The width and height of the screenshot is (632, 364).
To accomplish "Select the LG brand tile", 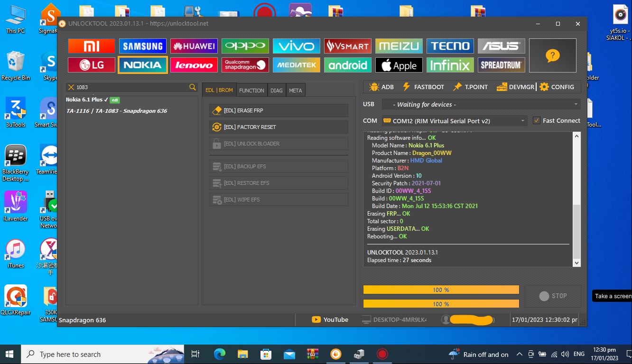I will tap(92, 65).
